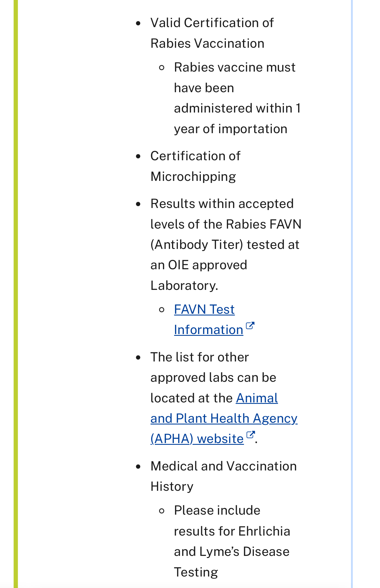This screenshot has width=380, height=588.
Task: Click the hollow bullet before FAVN Test link
Action: (x=161, y=310)
